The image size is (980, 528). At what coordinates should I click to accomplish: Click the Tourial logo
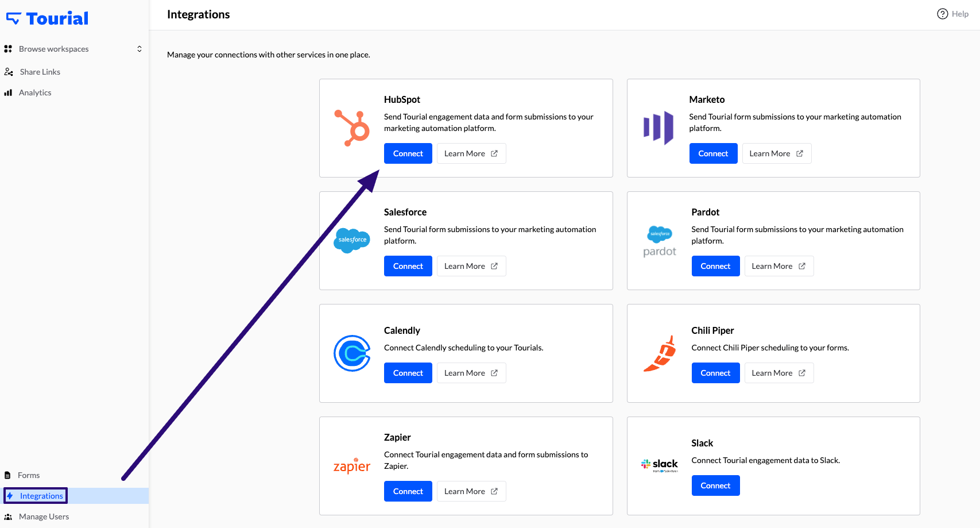[47, 18]
